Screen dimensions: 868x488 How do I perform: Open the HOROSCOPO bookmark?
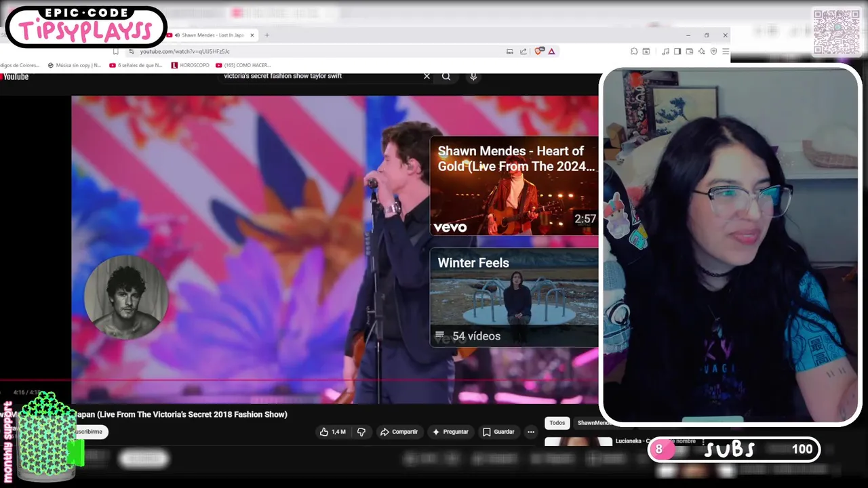click(190, 65)
